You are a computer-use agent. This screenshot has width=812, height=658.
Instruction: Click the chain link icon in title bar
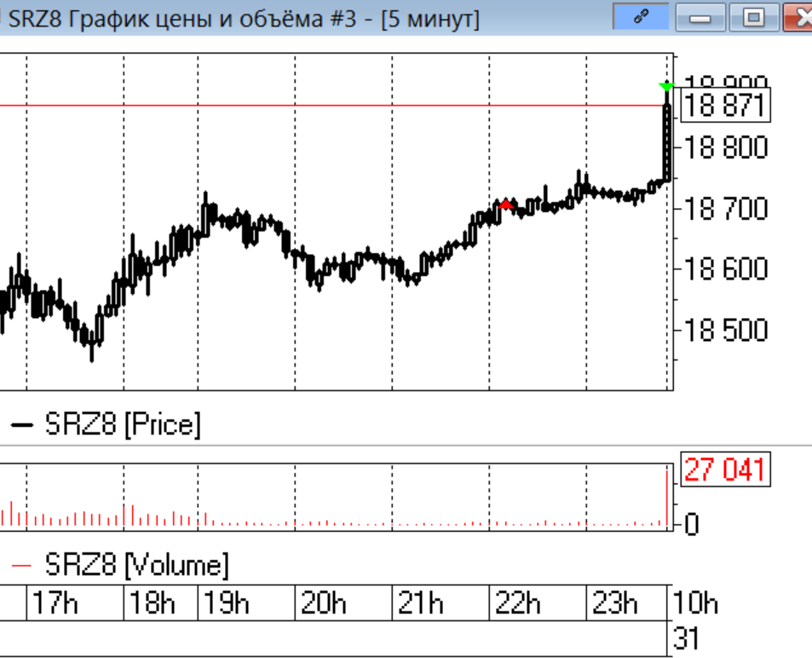click(x=641, y=17)
